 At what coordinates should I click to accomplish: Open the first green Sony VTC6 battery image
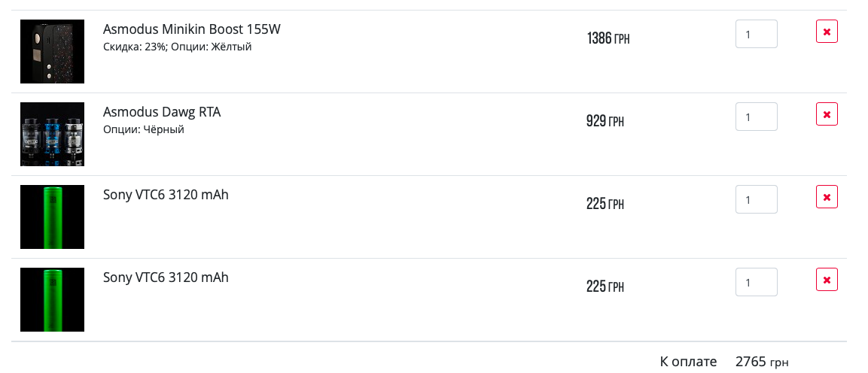[52, 217]
